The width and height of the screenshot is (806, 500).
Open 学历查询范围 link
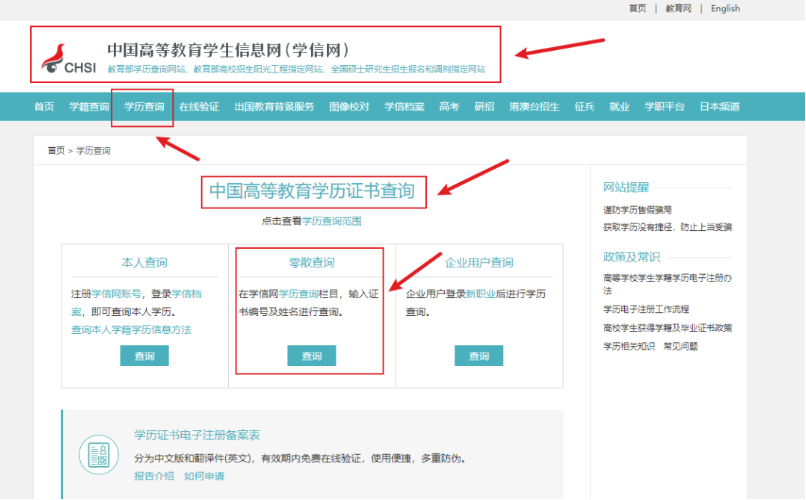point(332,221)
